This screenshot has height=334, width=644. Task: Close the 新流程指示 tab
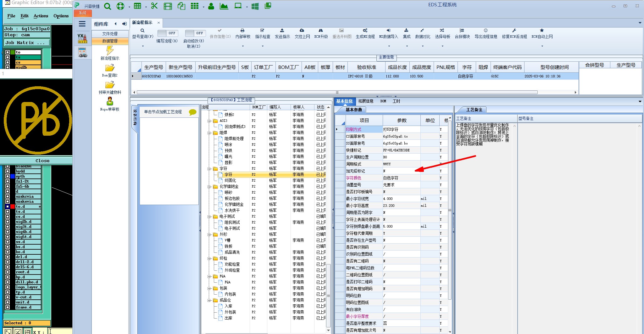coord(158,23)
